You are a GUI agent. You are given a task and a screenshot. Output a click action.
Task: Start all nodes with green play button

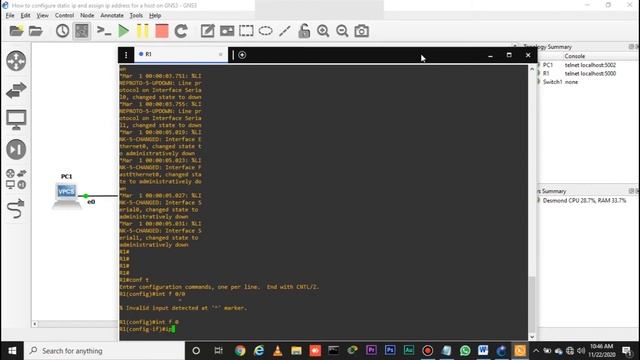pyautogui.click(x=123, y=31)
